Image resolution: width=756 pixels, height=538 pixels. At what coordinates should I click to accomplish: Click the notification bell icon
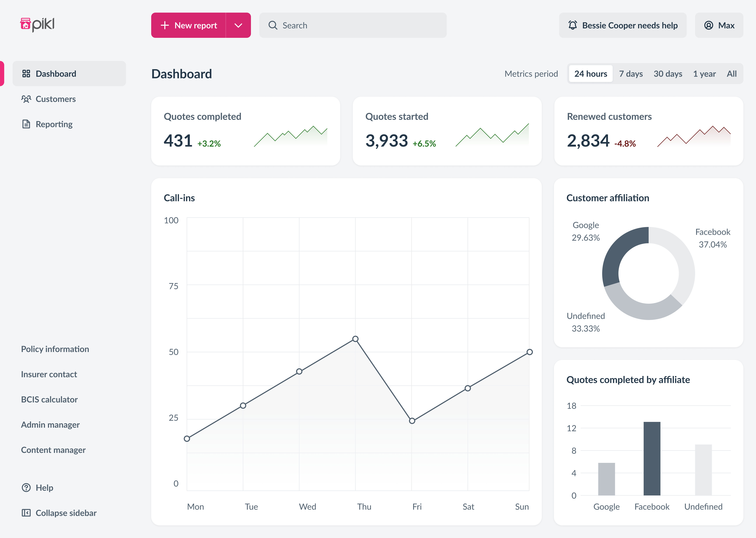pyautogui.click(x=573, y=26)
